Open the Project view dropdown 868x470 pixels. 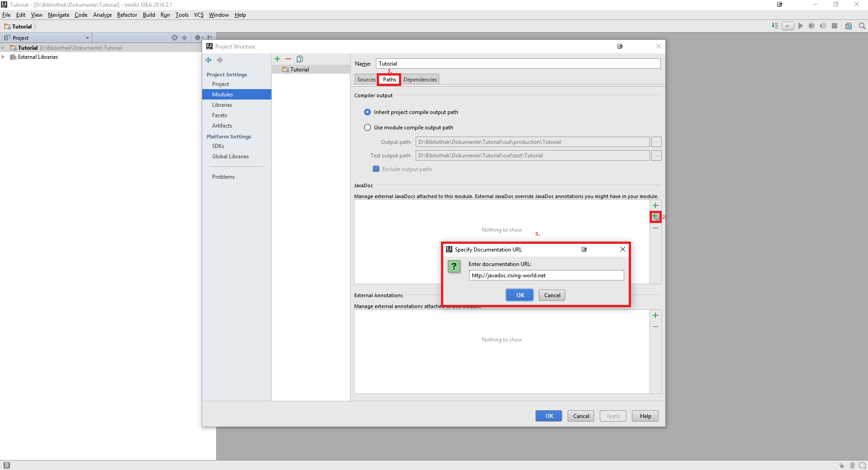click(87, 38)
